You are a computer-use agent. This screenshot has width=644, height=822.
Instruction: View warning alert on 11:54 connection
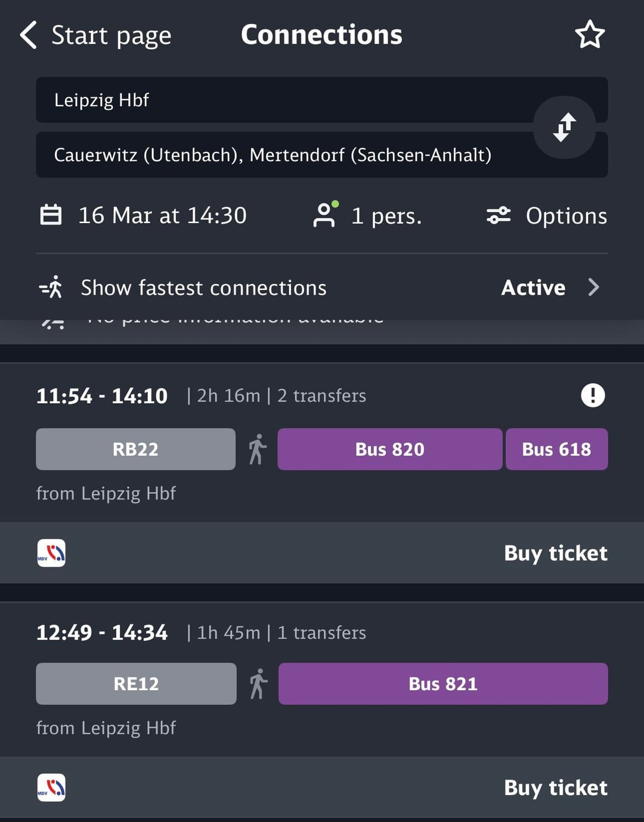pos(593,395)
